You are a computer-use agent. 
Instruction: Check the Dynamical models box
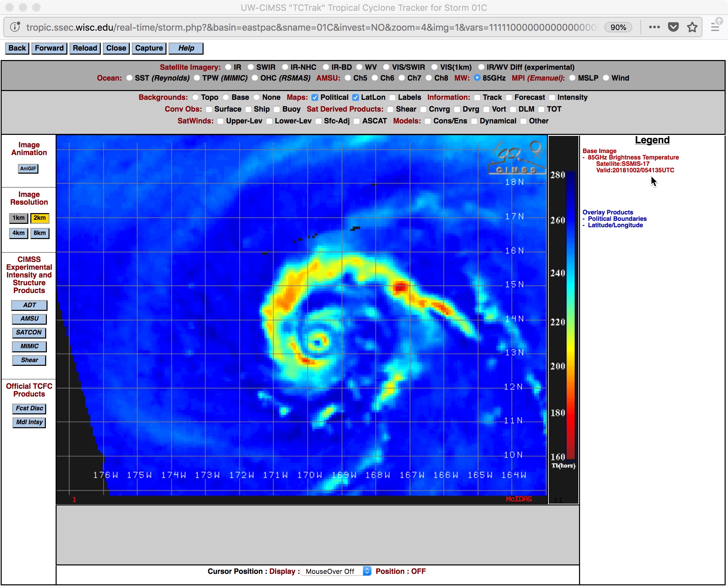(475, 121)
